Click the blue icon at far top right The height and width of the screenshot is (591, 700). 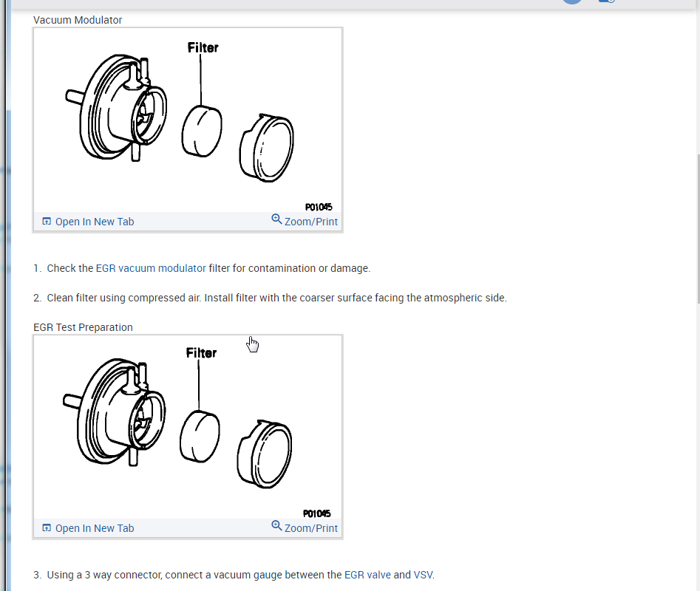tap(607, 1)
